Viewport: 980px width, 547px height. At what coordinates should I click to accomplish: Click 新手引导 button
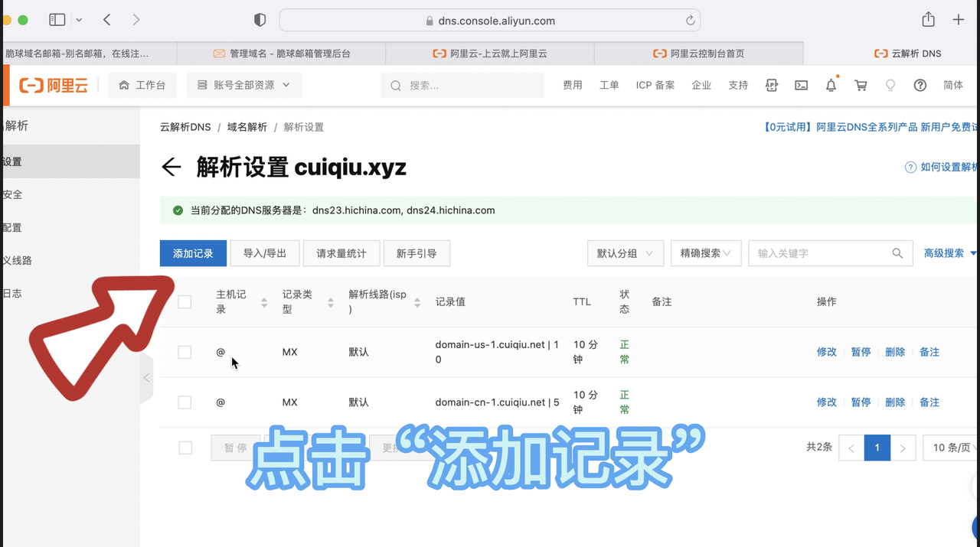416,253
